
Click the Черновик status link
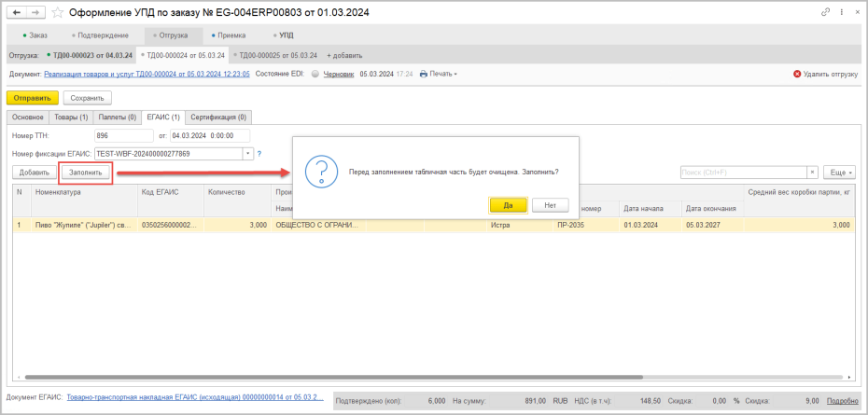click(x=338, y=74)
